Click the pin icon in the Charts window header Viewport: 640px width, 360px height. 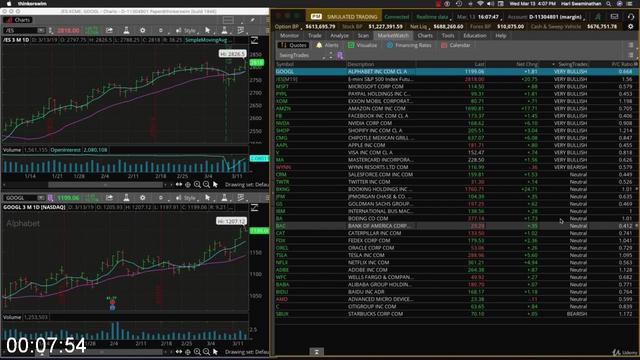[253, 20]
